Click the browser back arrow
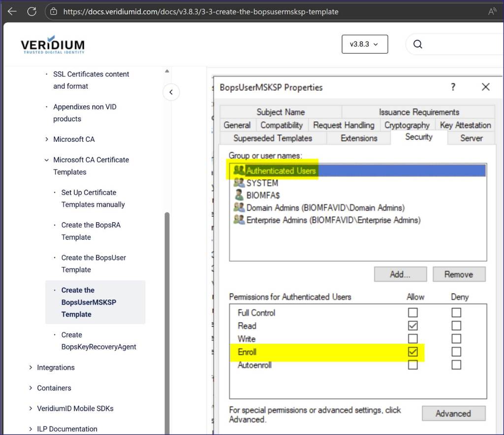This screenshot has height=435, width=504. (12, 11)
